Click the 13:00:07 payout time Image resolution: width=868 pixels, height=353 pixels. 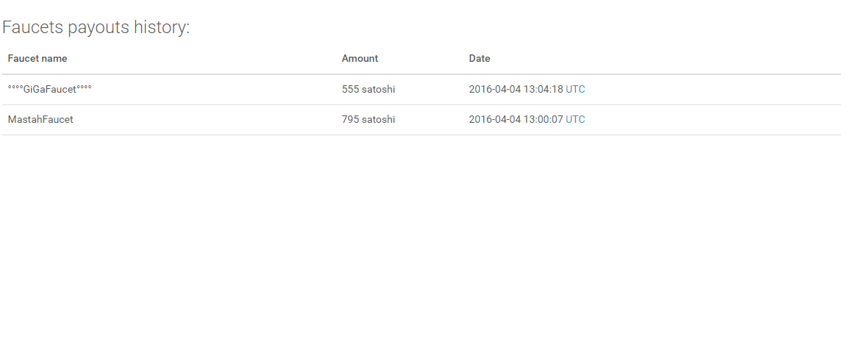click(543, 120)
